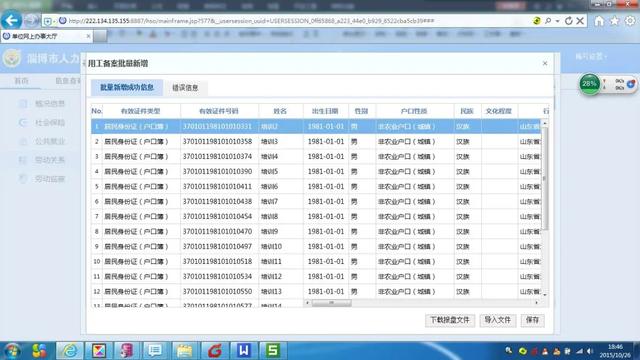Select the row with ID 370101198101010411

coord(316,187)
